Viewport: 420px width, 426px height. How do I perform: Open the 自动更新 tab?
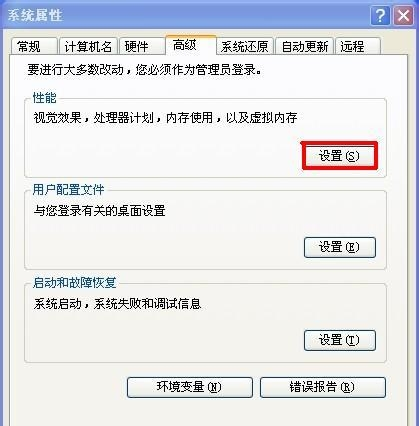(x=305, y=46)
